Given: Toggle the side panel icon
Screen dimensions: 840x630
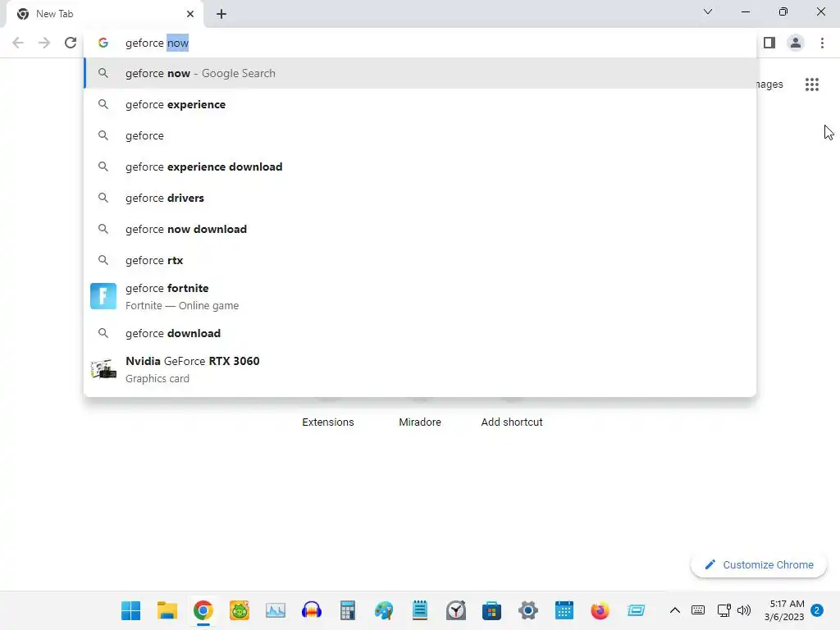Looking at the screenshot, I should 769,43.
